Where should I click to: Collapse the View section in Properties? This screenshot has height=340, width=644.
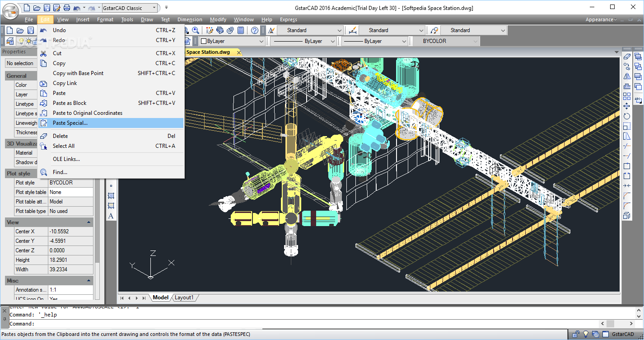click(89, 222)
